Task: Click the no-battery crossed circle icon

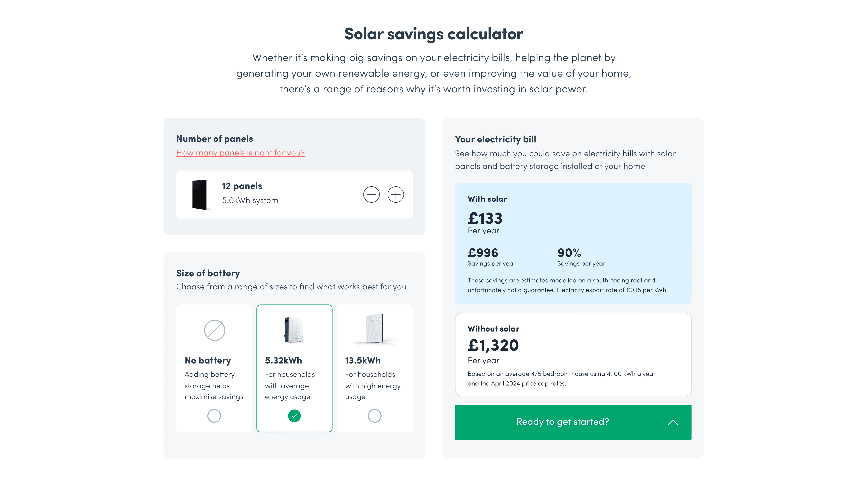Action: click(214, 330)
